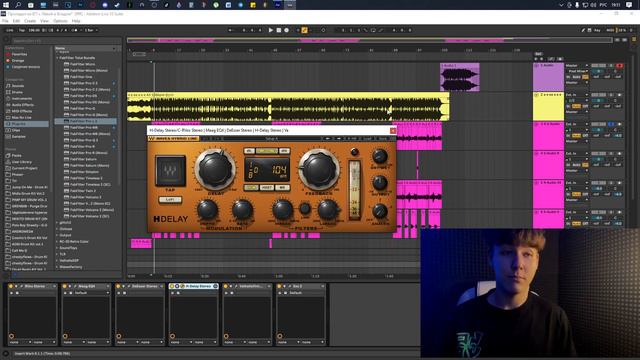Toggle the filter Link button between knobs
Image resolution: width=640 pixels, height=360 pixels.
tap(304, 209)
